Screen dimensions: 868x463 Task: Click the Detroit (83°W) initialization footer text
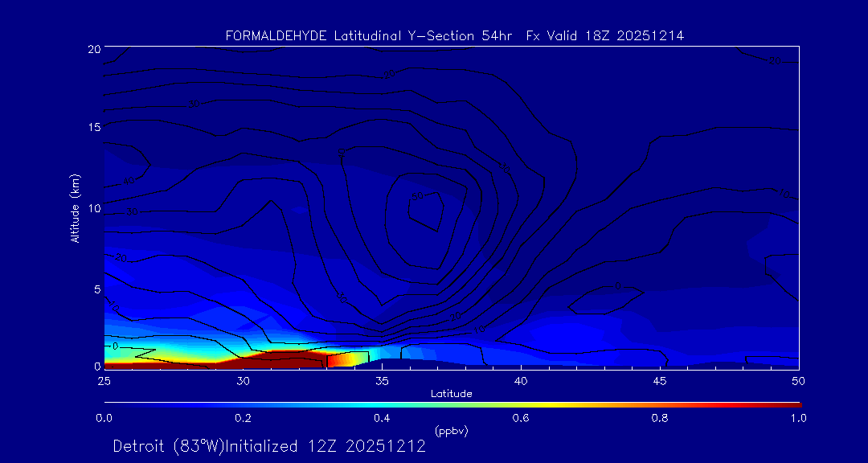pyautogui.click(x=269, y=446)
